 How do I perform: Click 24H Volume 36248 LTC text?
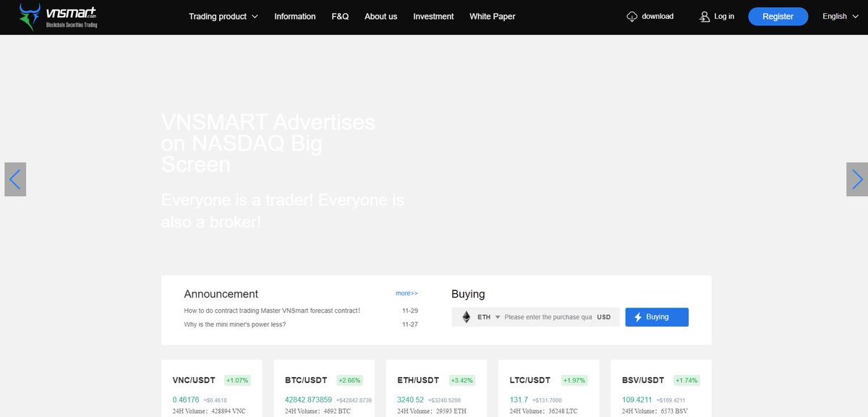(544, 411)
